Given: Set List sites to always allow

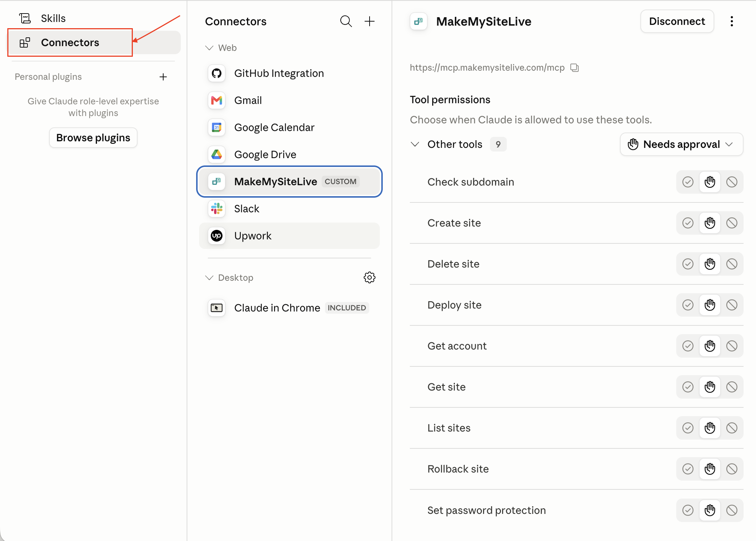Looking at the screenshot, I should pyautogui.click(x=688, y=428).
